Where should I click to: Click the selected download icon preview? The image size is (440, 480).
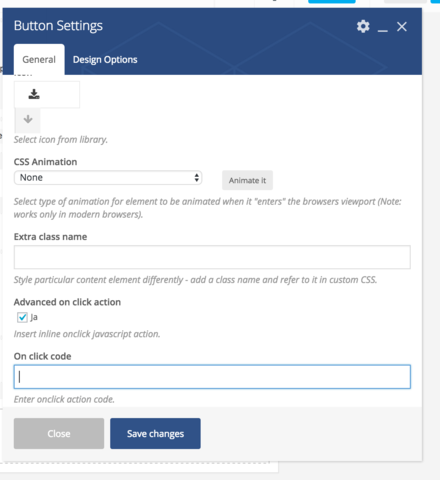point(34,94)
